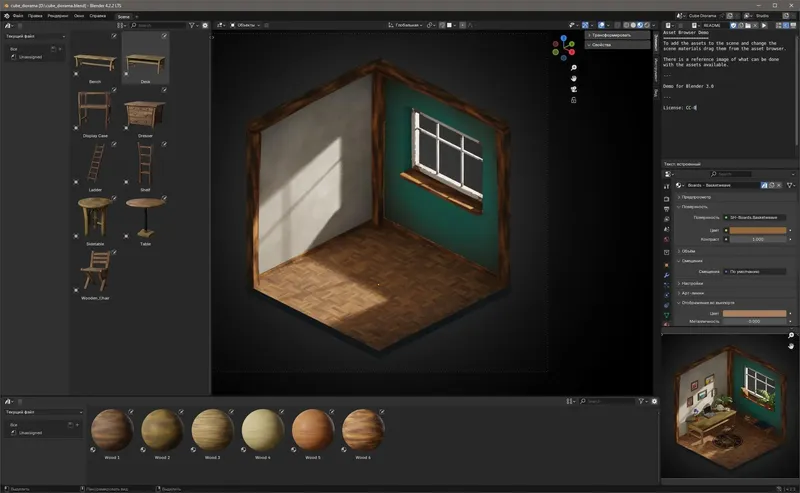Toggle fake user shield for Boards material
This screenshot has height=493, width=800.
765,185
